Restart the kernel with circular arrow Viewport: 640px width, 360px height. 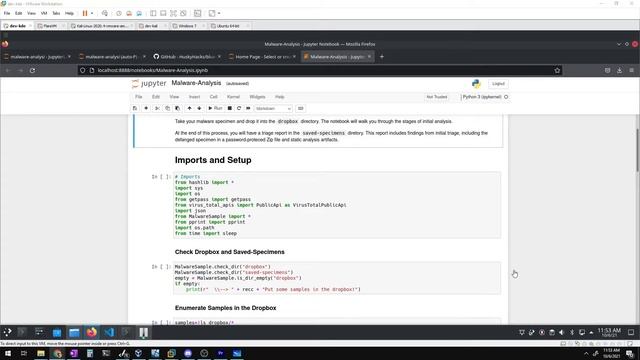pyautogui.click(x=239, y=109)
